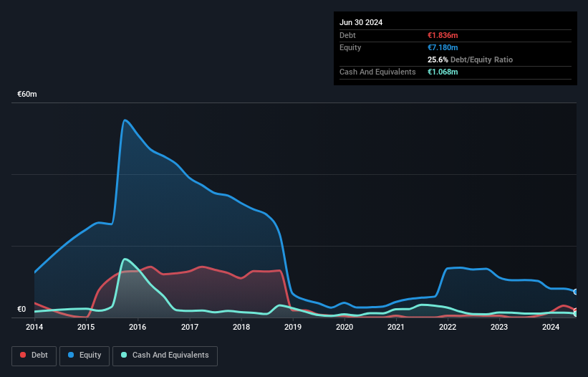Click the €7.180m equity value

(x=443, y=47)
